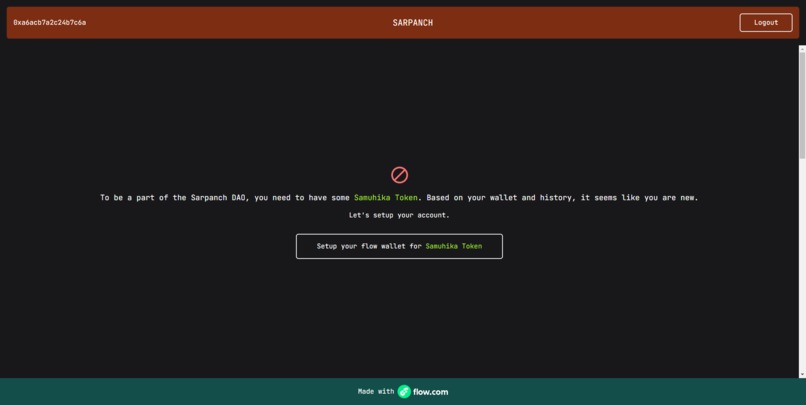Click the wallet address 0xa6acb7a2c24b7c6a
The image size is (806, 405).
pyautogui.click(x=50, y=23)
